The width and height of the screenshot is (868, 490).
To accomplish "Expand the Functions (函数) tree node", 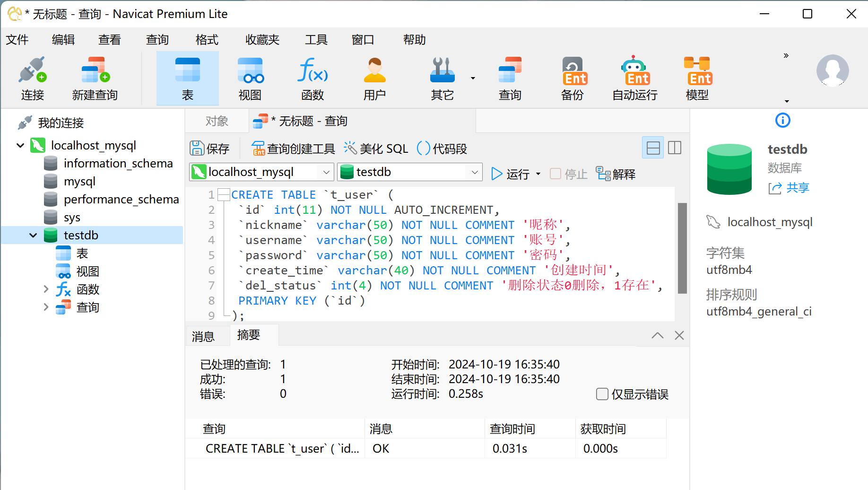I will 46,289.
